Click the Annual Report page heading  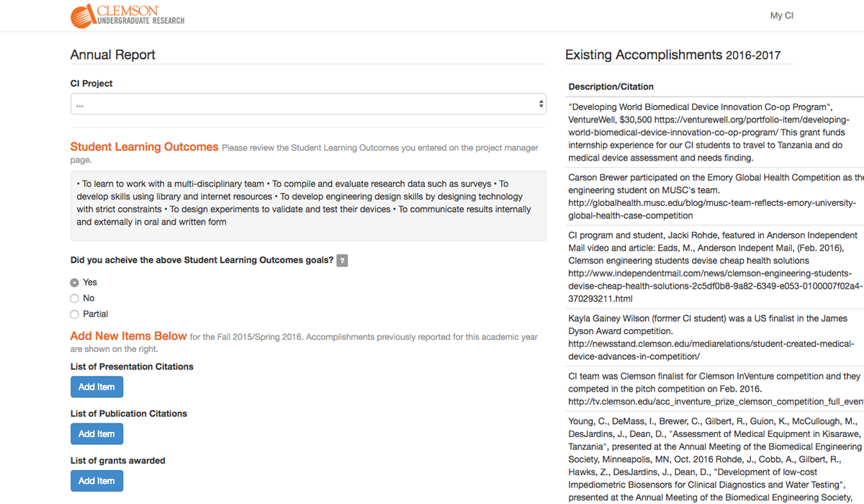pos(112,55)
